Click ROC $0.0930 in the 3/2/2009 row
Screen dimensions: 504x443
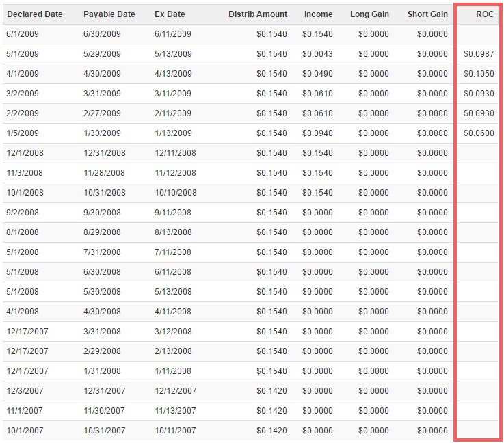pos(479,94)
